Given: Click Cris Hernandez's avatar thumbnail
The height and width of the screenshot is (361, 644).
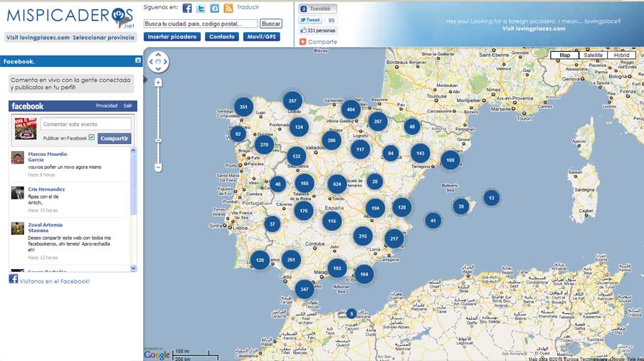Looking at the screenshot, I should click(18, 192).
